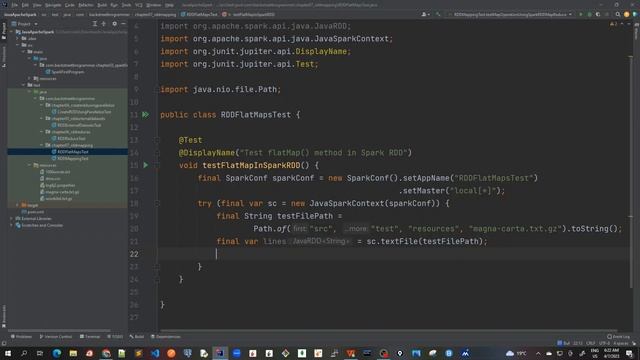Screen dimensions: 640x360
Task: Click the Search Everywhere magnifier icon
Action: coord(618,14)
